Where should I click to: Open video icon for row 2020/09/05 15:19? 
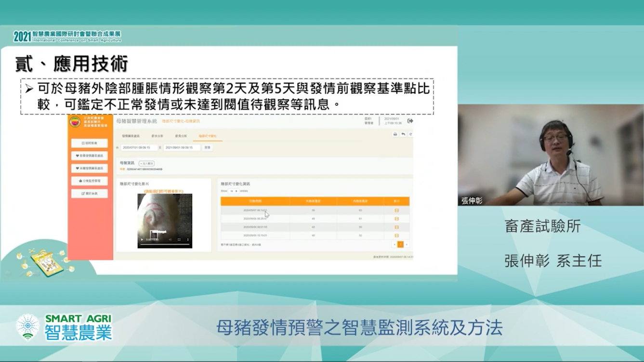tap(396, 235)
